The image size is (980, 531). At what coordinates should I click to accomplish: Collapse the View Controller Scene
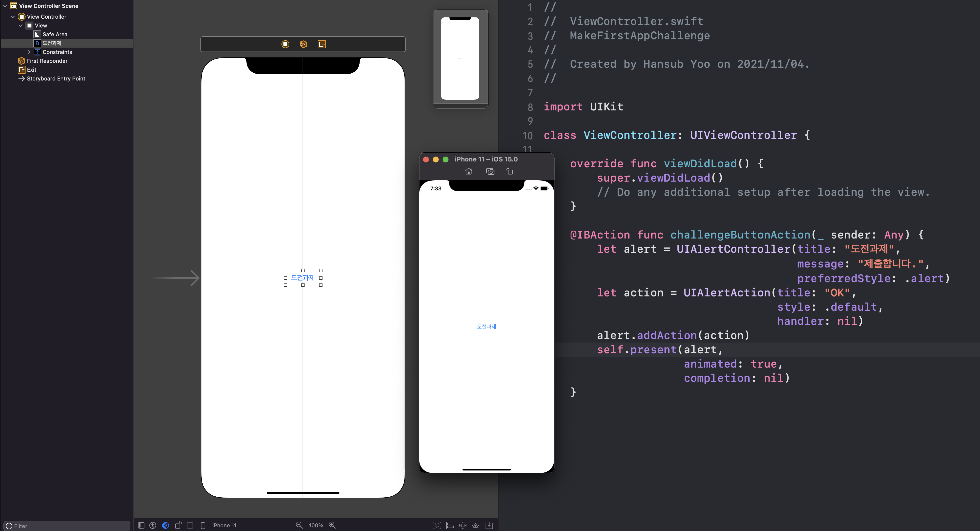(5, 6)
